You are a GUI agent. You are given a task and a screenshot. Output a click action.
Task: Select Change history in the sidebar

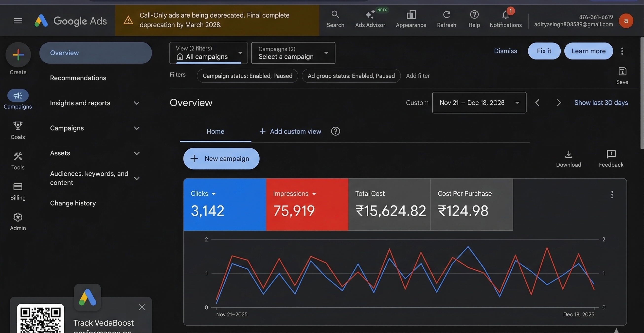click(73, 203)
